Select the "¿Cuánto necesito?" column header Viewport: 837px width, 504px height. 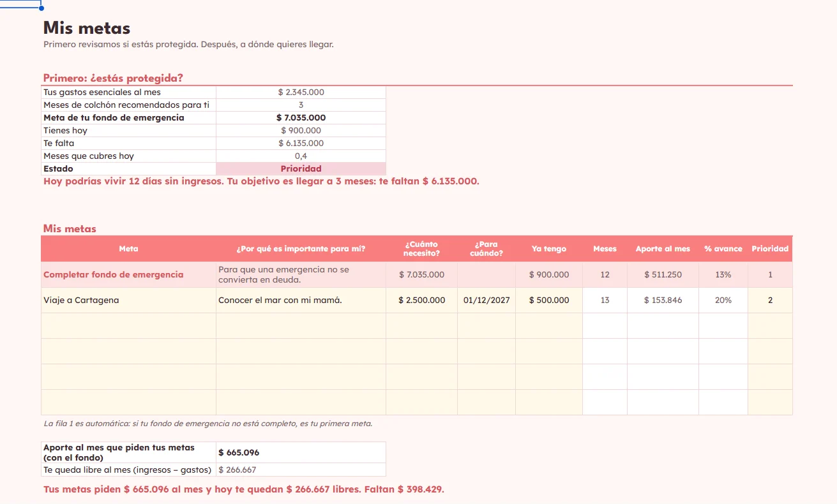point(422,249)
